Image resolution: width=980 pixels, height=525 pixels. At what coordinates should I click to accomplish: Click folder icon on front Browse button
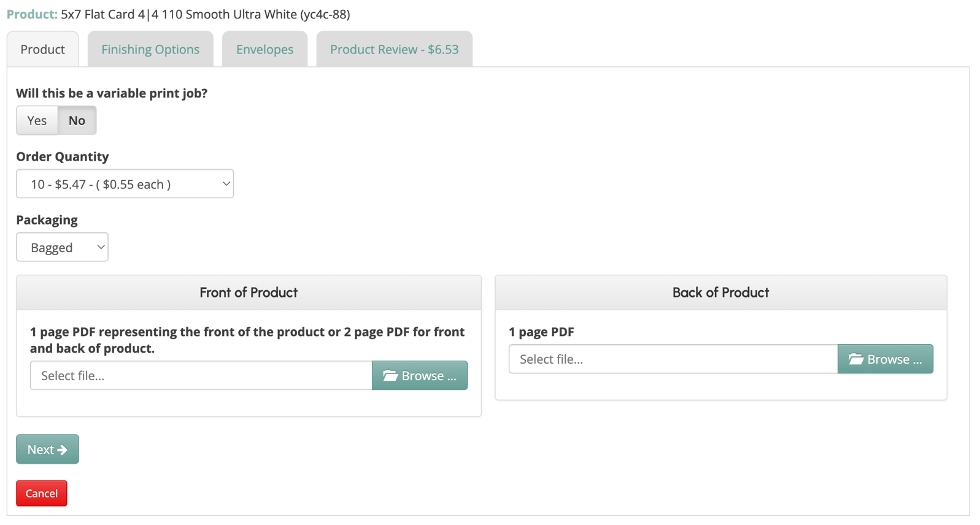(x=390, y=375)
